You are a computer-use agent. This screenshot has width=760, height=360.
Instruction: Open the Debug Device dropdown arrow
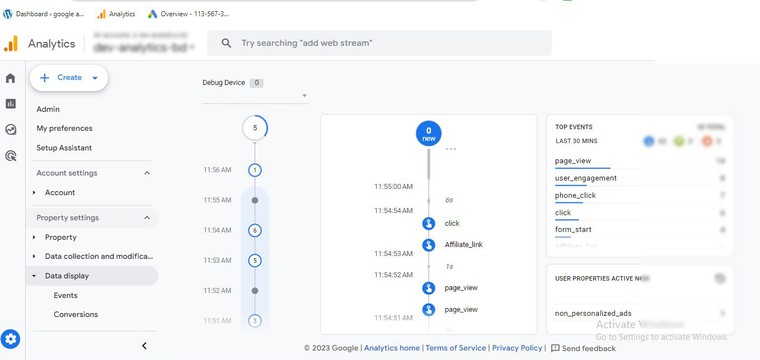coord(304,95)
